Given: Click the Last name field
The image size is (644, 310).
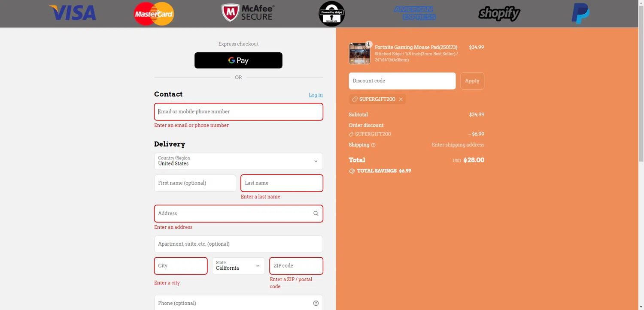Looking at the screenshot, I should point(282,183).
